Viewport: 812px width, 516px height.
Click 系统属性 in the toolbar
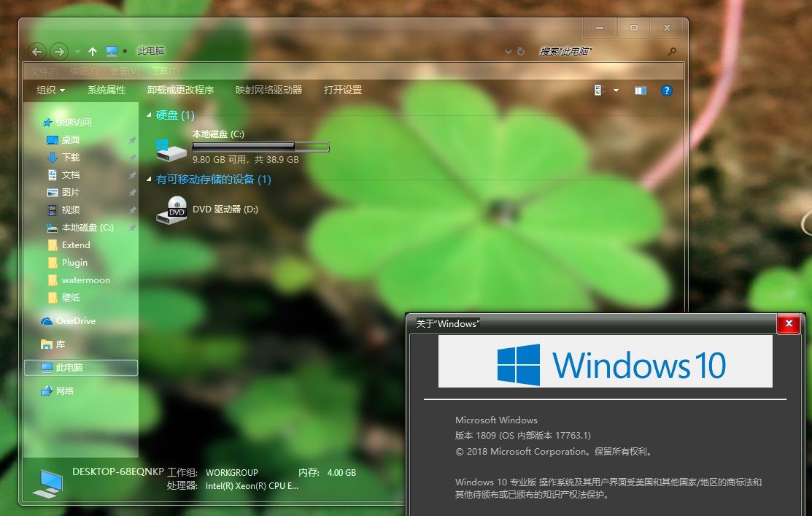(107, 91)
